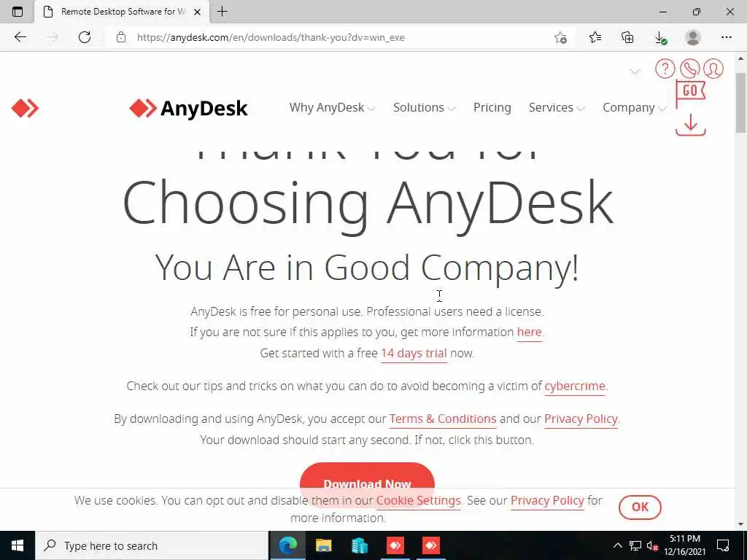Expand the Company dropdown menu
Image resolution: width=747 pixels, height=560 pixels.
tap(635, 108)
